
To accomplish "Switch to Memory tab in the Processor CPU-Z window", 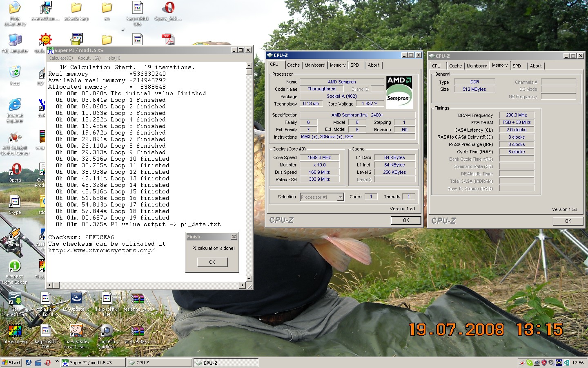I will 337,65.
